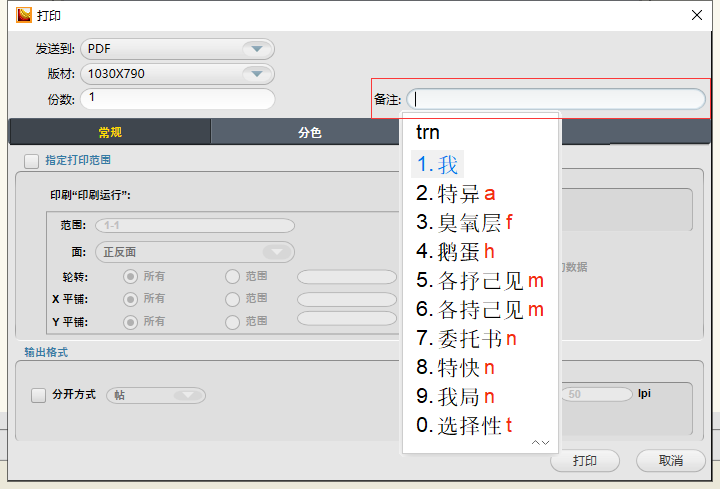Viewport: 720px width, 489px height.
Task: Click the 打印 button
Action: pyautogui.click(x=585, y=461)
